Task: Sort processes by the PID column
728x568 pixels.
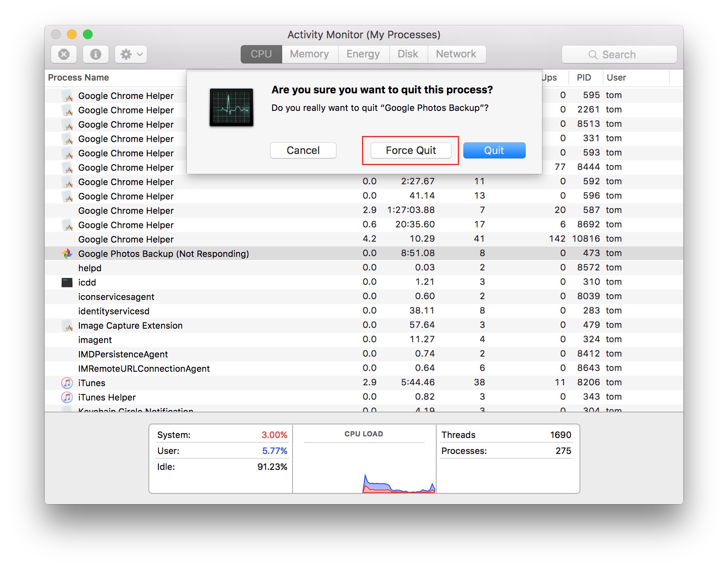Action: tap(584, 77)
